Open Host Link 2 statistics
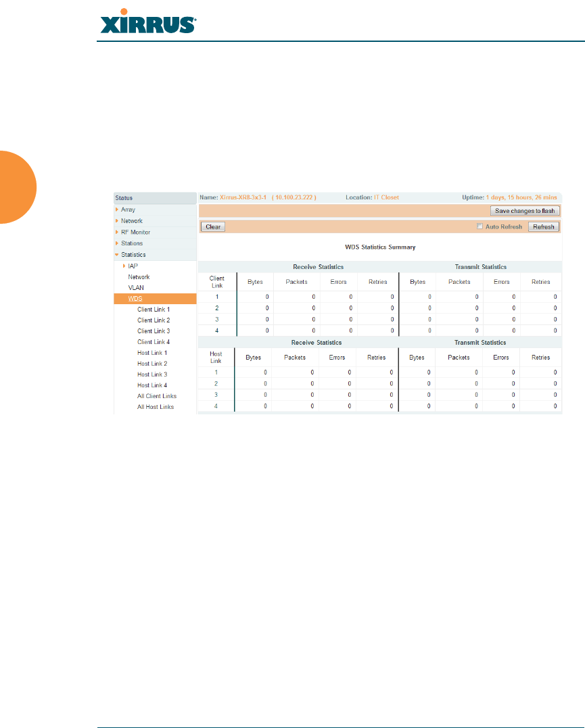This screenshot has width=585, height=728. (x=152, y=364)
